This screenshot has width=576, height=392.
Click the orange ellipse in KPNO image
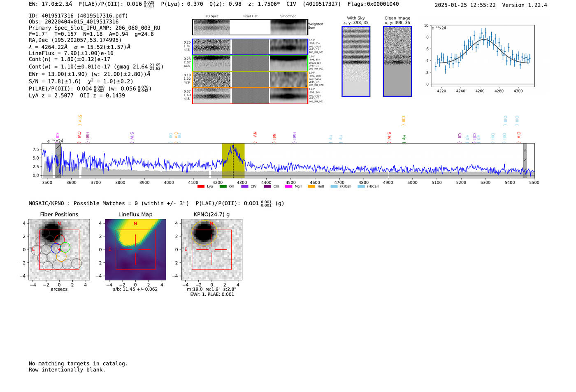(204, 233)
